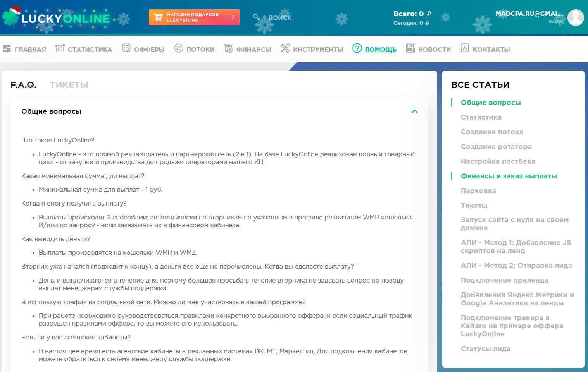Open the Новости newspaper icon

coord(410,48)
